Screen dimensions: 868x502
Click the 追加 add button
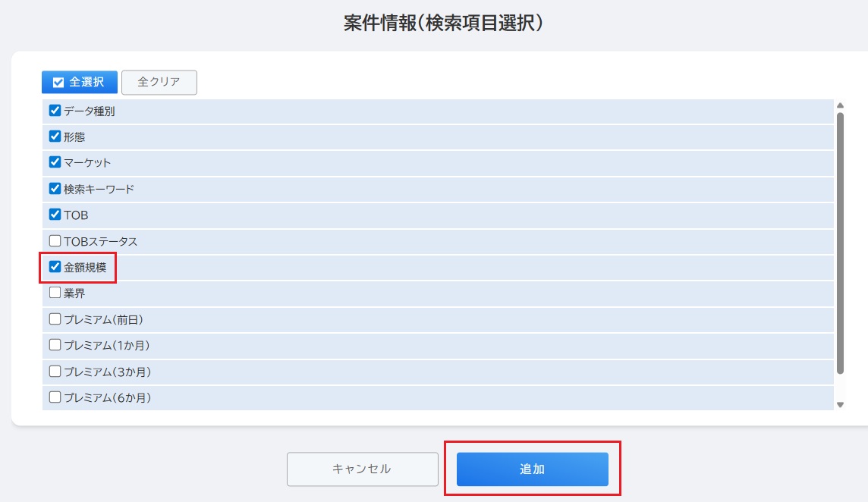coord(532,469)
